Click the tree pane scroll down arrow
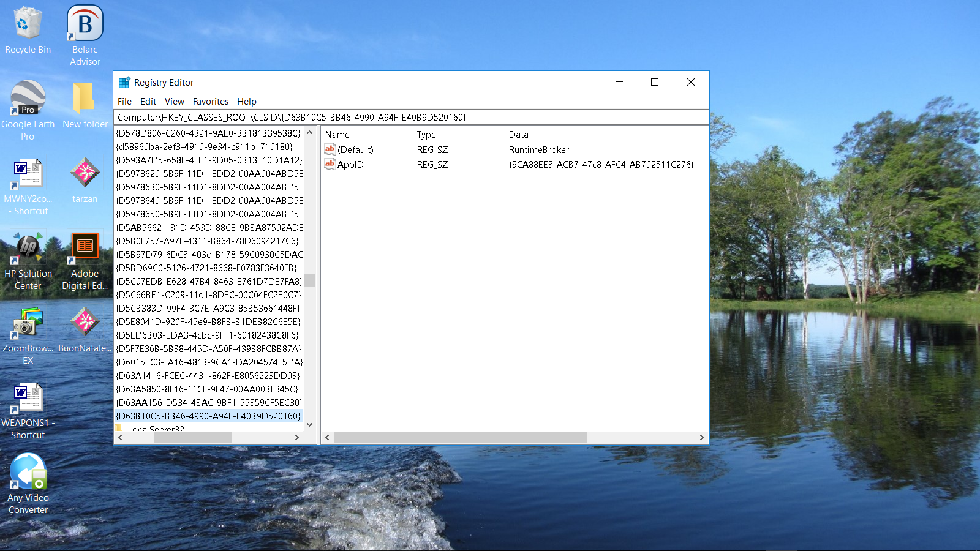980x551 pixels. pyautogui.click(x=310, y=424)
